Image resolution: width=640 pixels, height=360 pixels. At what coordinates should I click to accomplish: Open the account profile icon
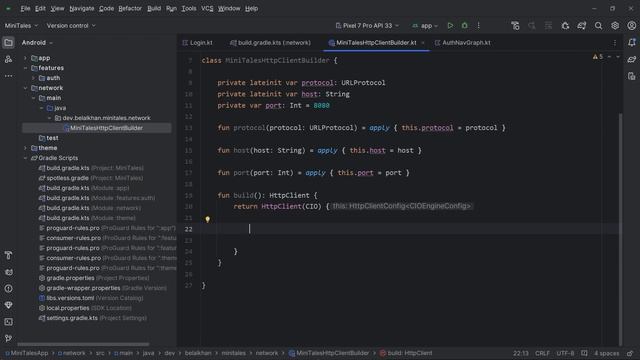631,26
